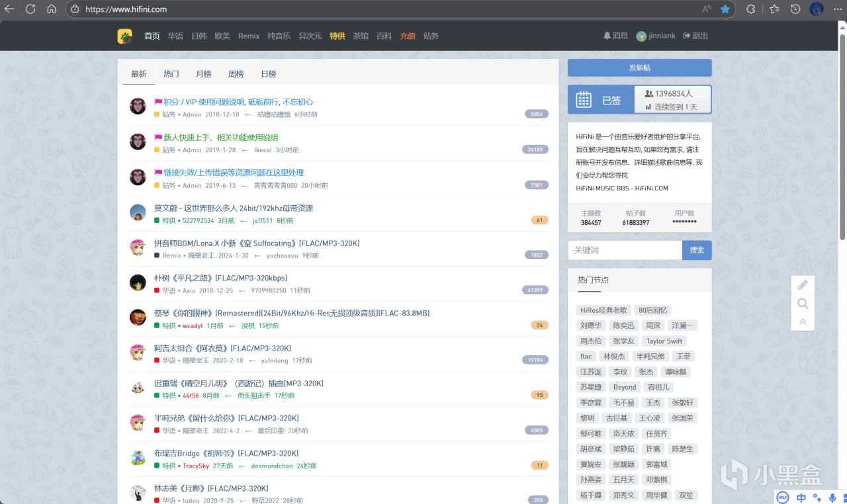Select 周杰伦 tag
The image size is (847, 504).
pyautogui.click(x=591, y=341)
